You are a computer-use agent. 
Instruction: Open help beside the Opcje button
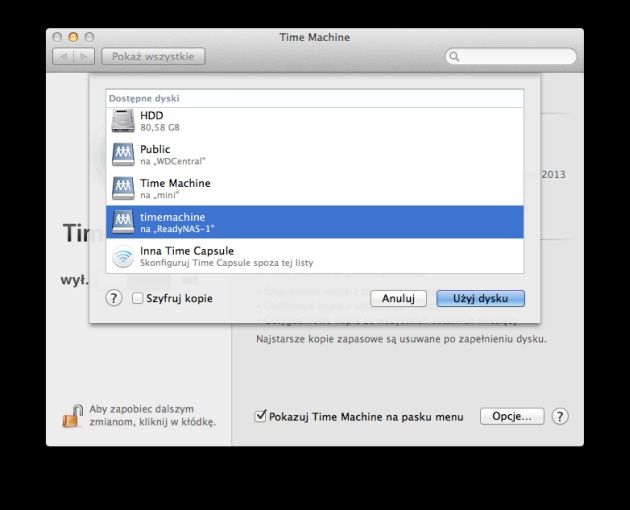[560, 416]
